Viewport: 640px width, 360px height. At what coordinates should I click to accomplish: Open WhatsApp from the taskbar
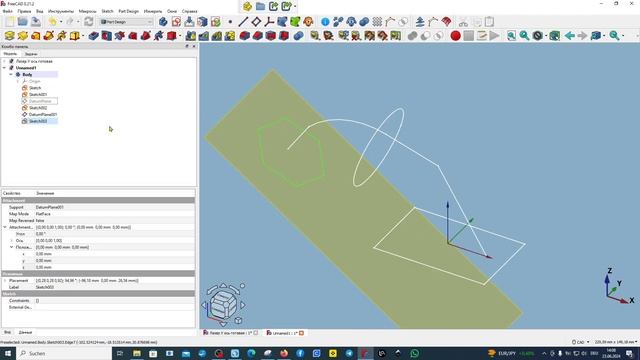click(x=415, y=353)
